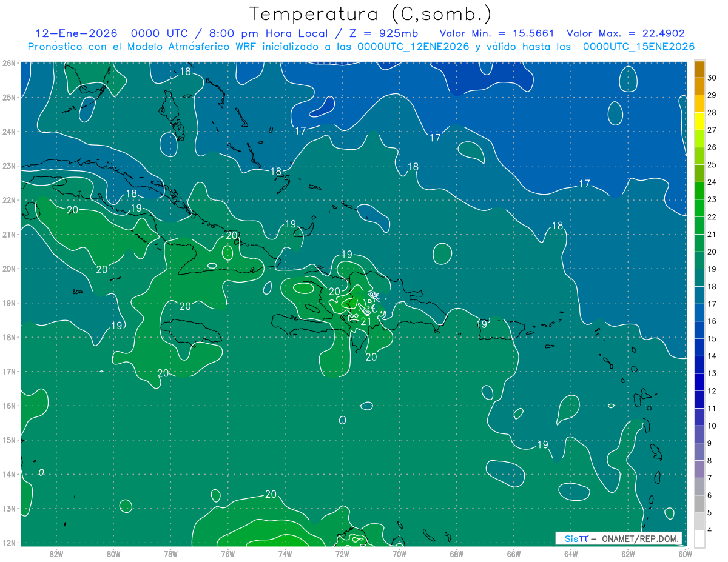Click color scale label "7"

[710, 478]
